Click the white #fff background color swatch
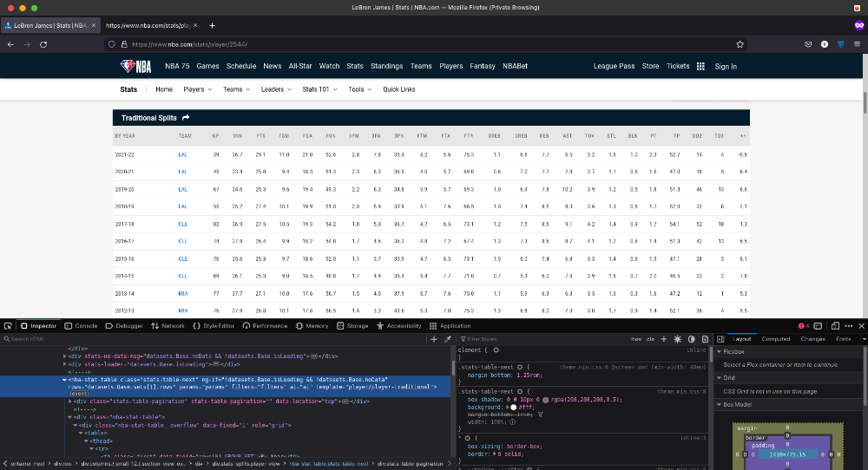The image size is (868, 470). point(514,407)
